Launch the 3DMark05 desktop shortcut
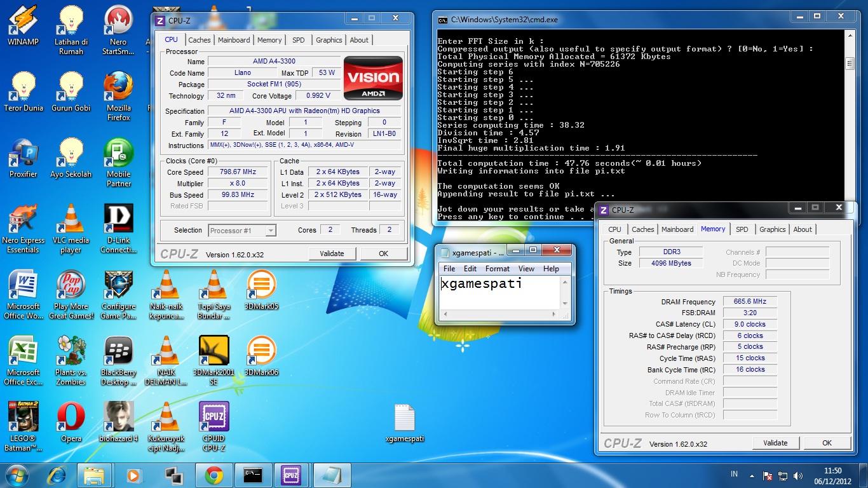This screenshot has width=868, height=488. pyautogui.click(x=261, y=290)
